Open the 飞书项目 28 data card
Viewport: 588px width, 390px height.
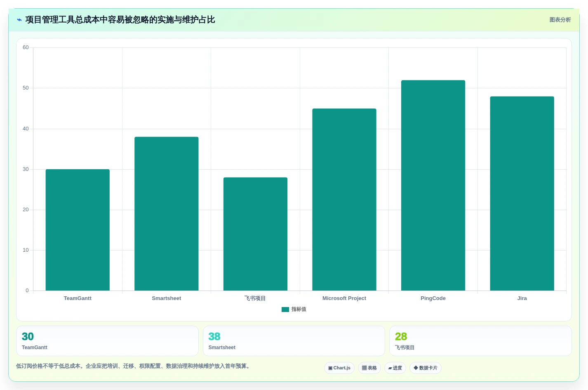[x=480, y=341]
